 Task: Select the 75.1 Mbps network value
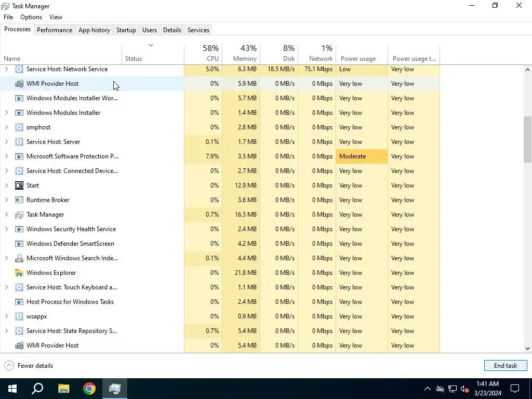pos(317,69)
